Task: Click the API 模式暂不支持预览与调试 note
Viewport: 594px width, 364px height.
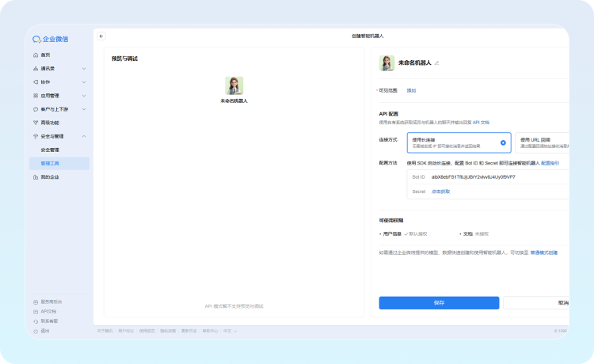Action: [234, 306]
